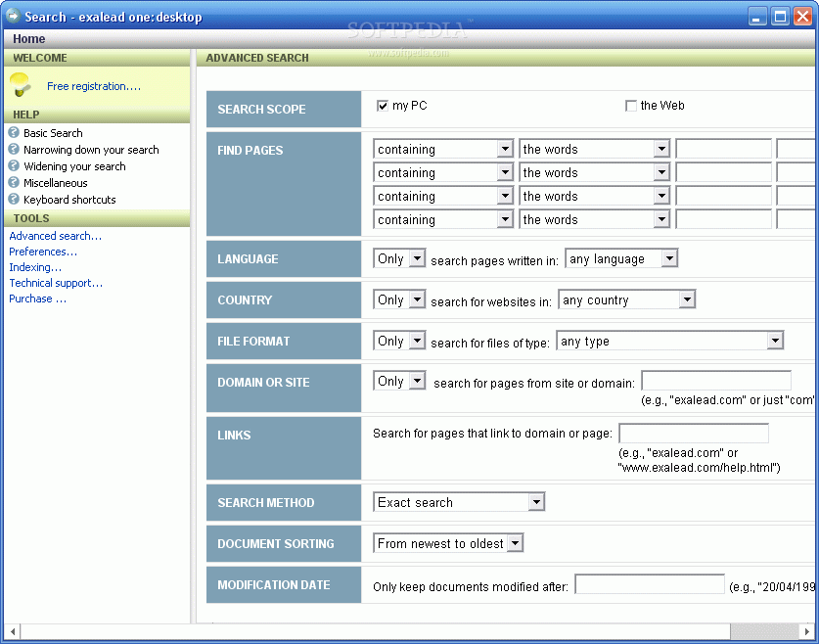Click the help icon next to Basic Search
Image resolution: width=819 pixels, height=644 pixels.
(14, 133)
